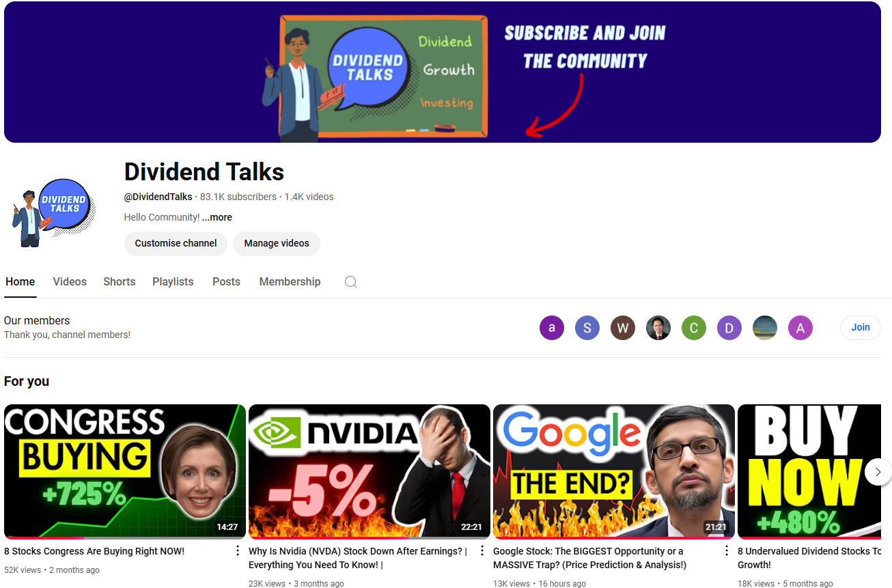Click the Join button for members
The width and height of the screenshot is (892, 588).
tap(860, 328)
